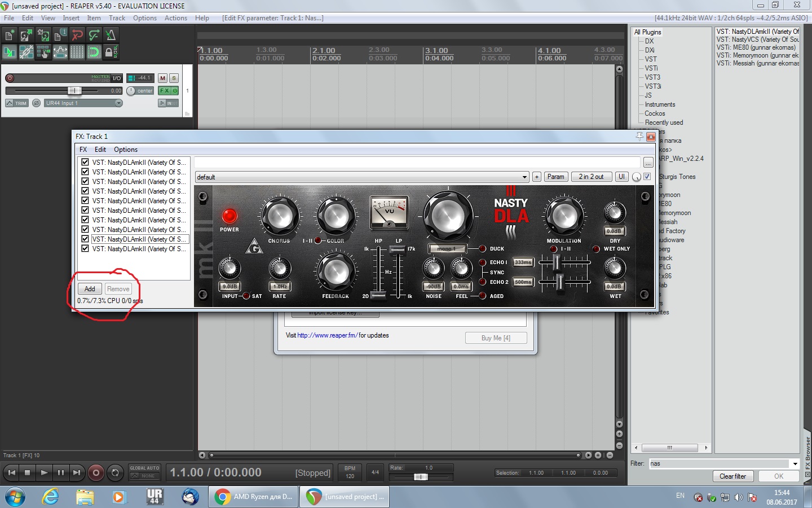Toggle the transport Repeat loop button
The height and width of the screenshot is (508, 812).
tap(115, 472)
